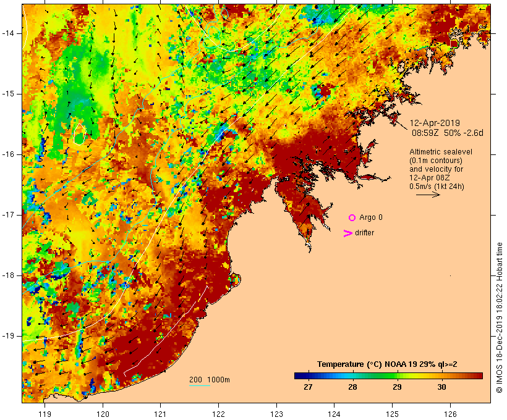Click the '-19' latitude axis label
The height and width of the screenshot is (420, 507).
point(8,336)
